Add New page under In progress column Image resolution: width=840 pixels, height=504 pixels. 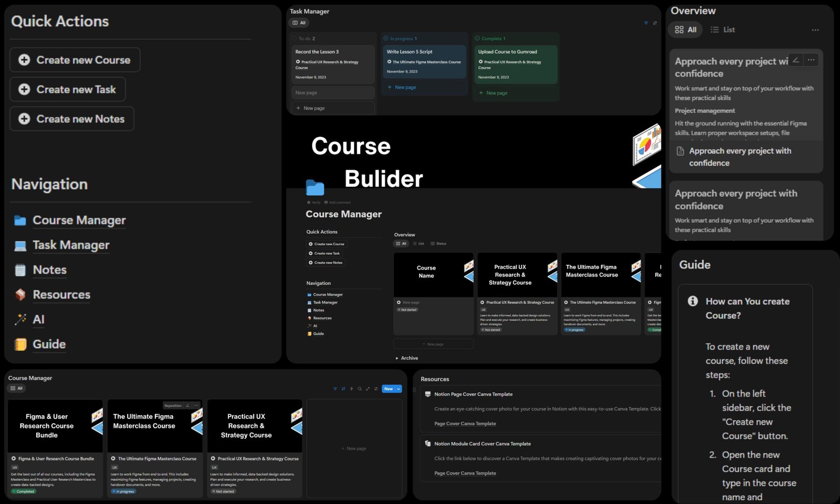coord(424,87)
